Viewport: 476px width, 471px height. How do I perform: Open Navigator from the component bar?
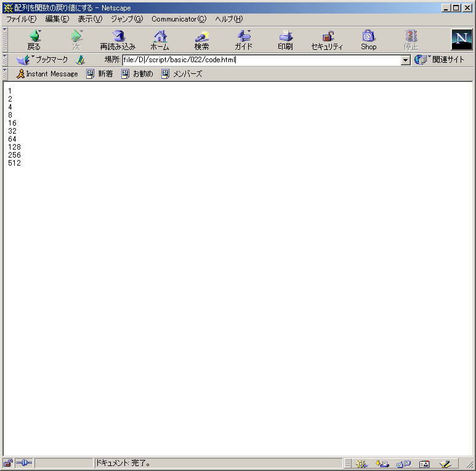(361, 464)
